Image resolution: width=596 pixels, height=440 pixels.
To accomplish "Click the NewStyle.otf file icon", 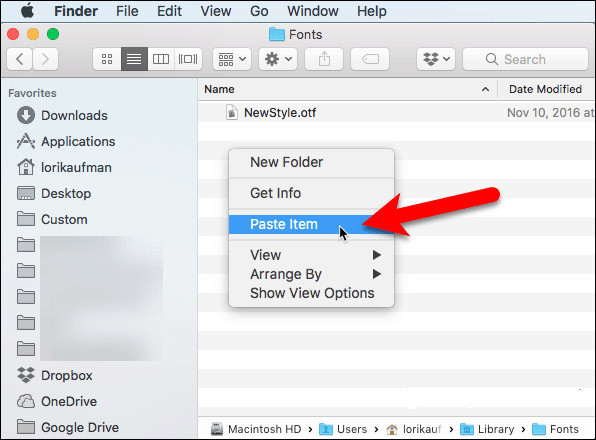I will (232, 112).
